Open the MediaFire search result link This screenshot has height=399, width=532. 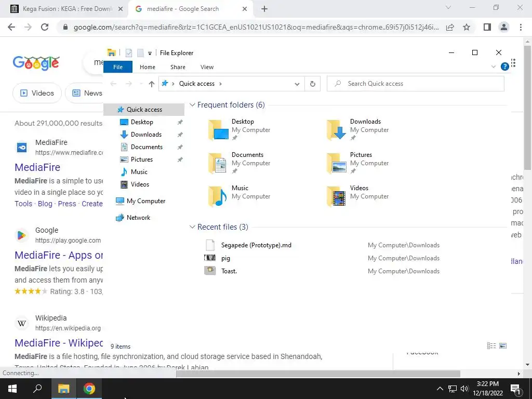(x=37, y=167)
